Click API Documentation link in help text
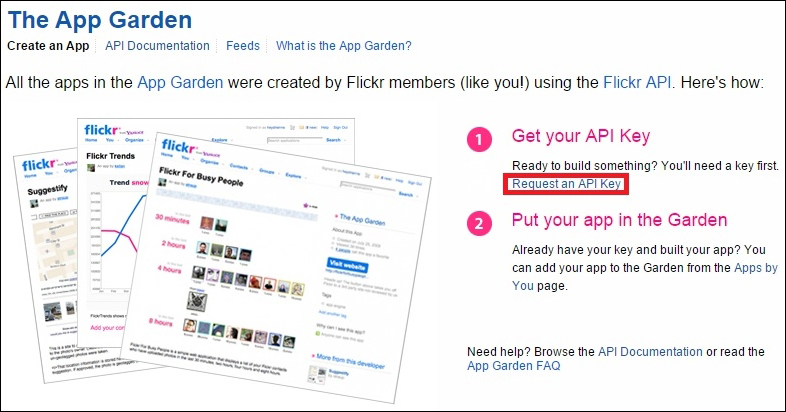The image size is (786, 412). click(x=650, y=352)
